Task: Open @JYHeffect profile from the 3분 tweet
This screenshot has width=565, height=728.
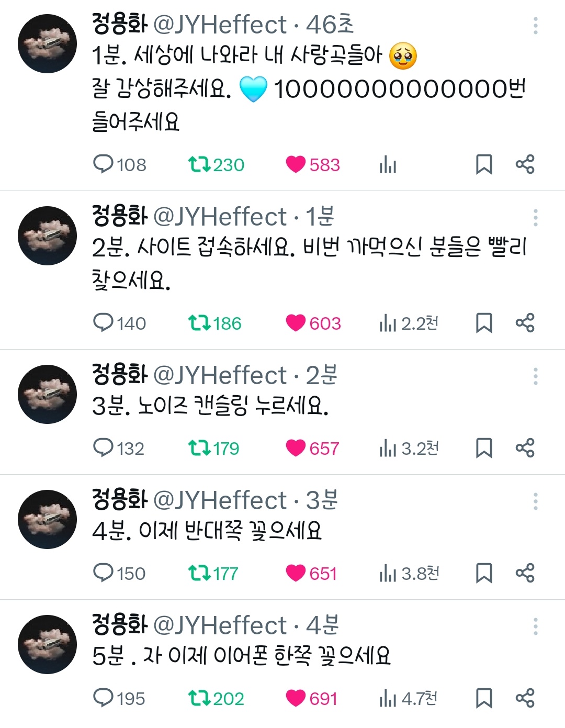Action: pyautogui.click(x=220, y=500)
